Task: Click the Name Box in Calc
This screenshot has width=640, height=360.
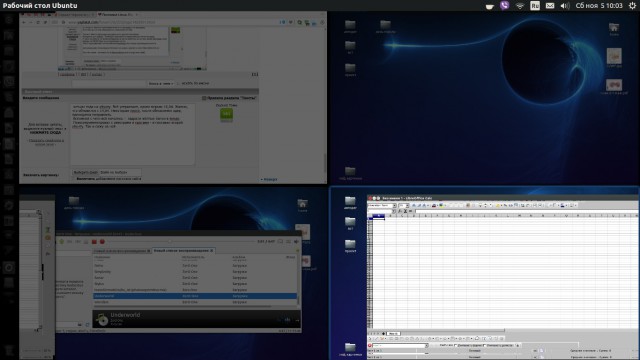Action: pyautogui.click(x=382, y=211)
